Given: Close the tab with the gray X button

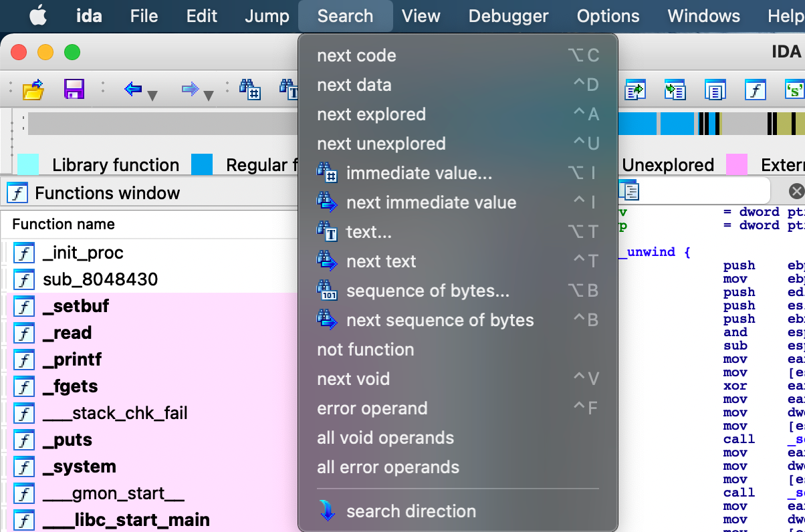Looking at the screenshot, I should pyautogui.click(x=796, y=192).
